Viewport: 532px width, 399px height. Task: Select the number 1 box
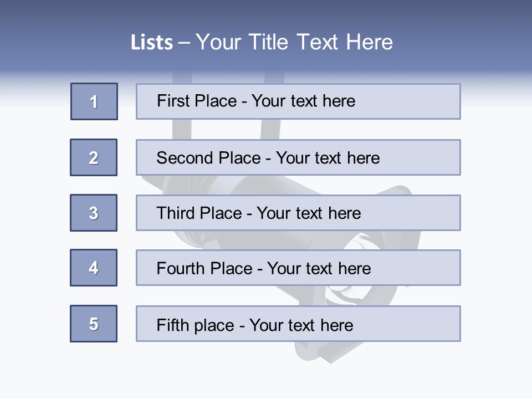(x=94, y=101)
